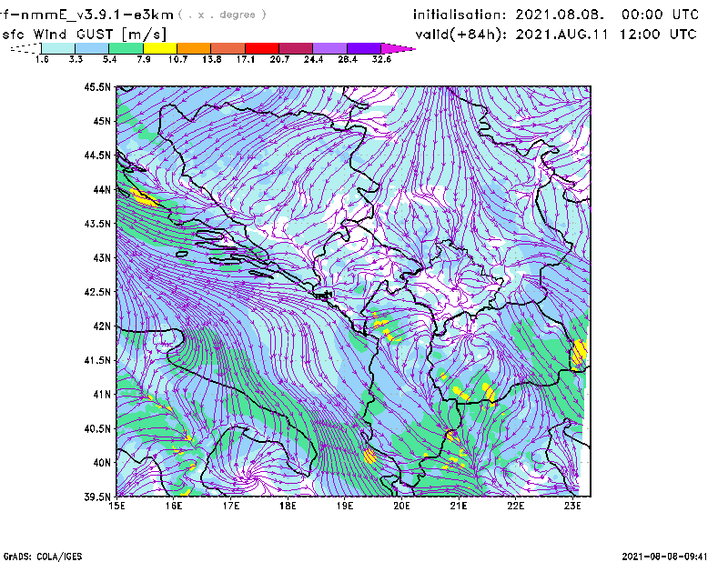728x562 pixels.
Task: Click the 41N latitude label
Action: [x=102, y=395]
